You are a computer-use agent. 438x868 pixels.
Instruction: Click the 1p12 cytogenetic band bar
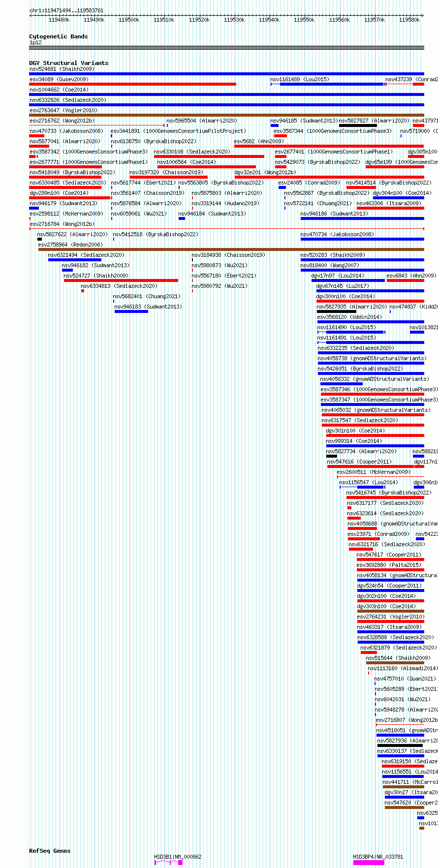[226, 48]
